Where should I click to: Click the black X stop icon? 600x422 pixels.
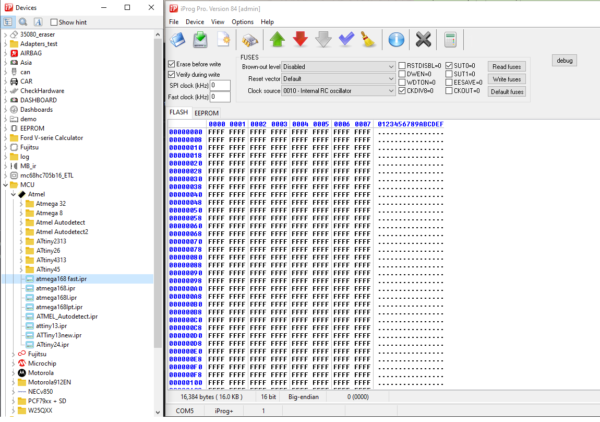pos(423,39)
